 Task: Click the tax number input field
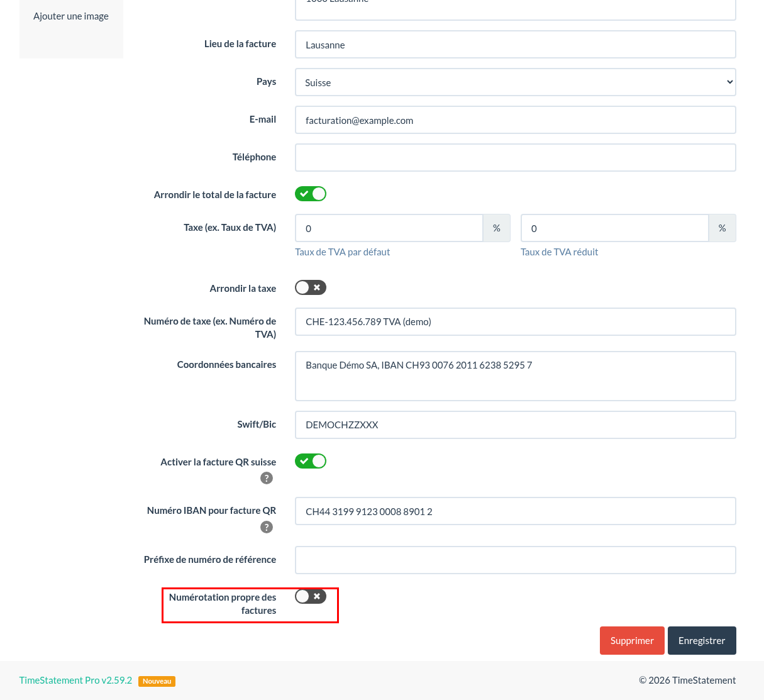click(516, 322)
